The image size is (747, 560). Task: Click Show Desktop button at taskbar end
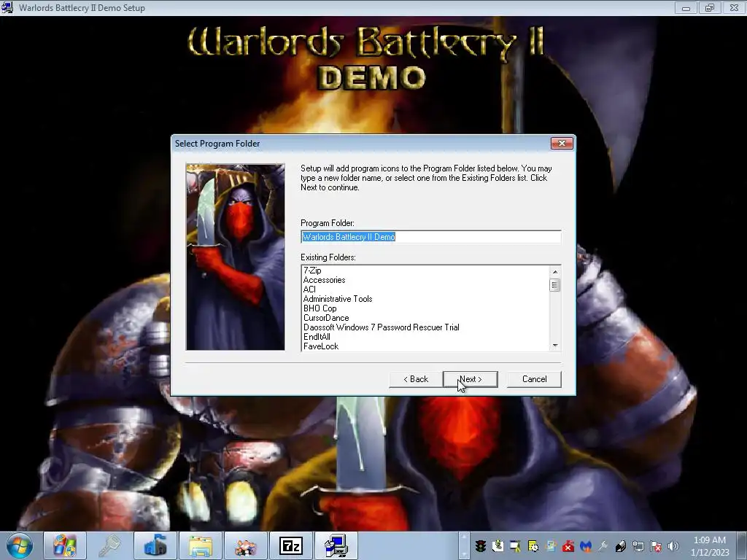point(743,545)
